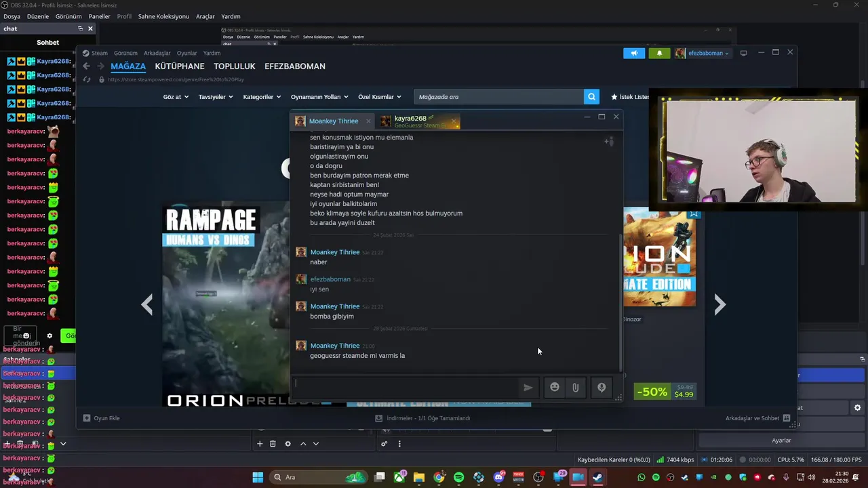This screenshot has height=488, width=868.
Task: Open İndirmeler downloads status
Action: (422, 418)
